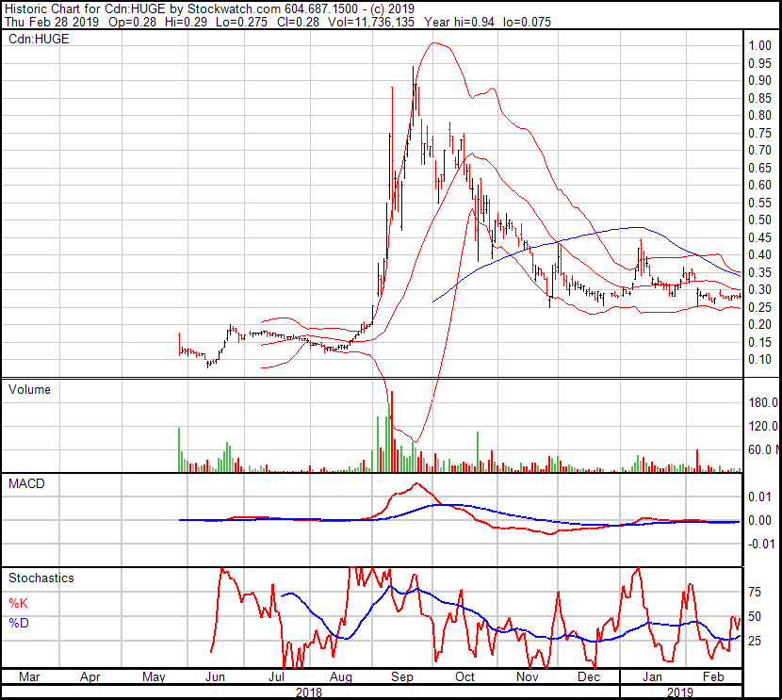
Task: Click the 0.35 price axis label
Action: [x=760, y=272]
